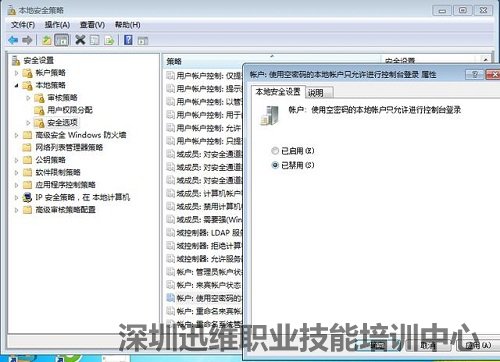
Task: Select the 帐户: 重命名来宾帐 policy row
Action: (x=204, y=311)
